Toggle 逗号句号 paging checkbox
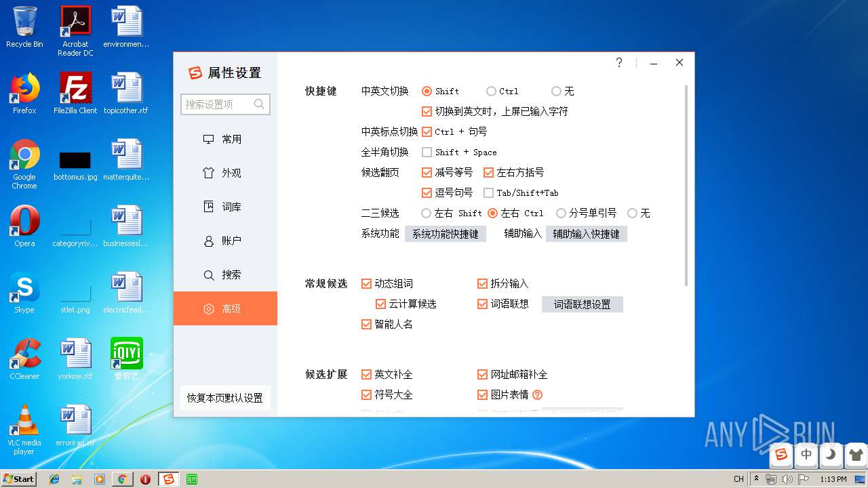868x488 pixels. click(x=427, y=192)
